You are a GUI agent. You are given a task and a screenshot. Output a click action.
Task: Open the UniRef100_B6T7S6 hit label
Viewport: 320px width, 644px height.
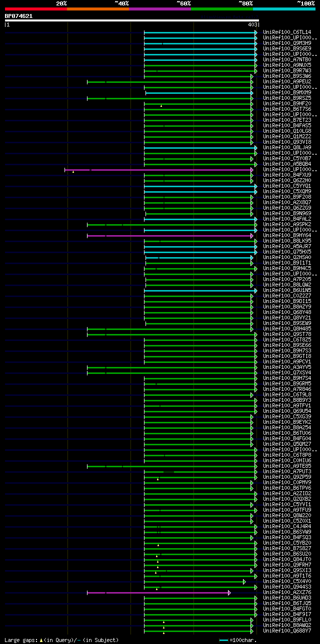click(287, 109)
